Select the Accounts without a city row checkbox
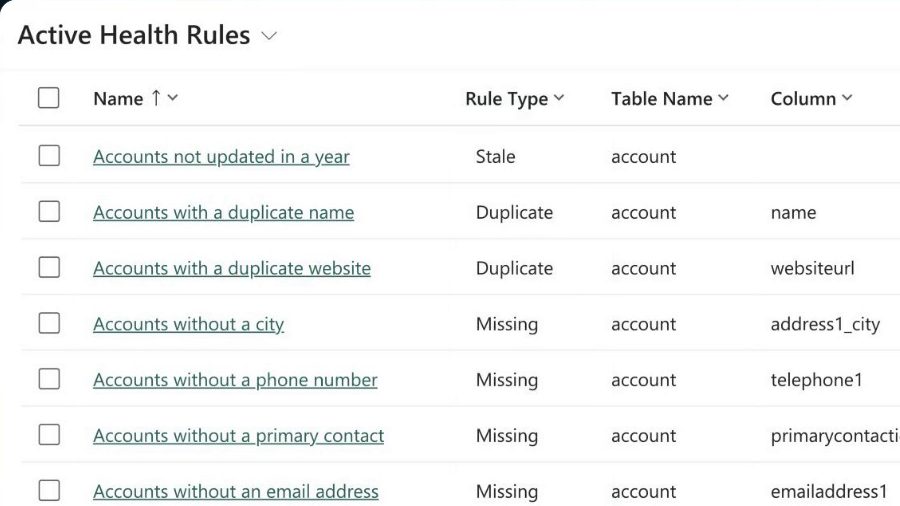 point(49,323)
